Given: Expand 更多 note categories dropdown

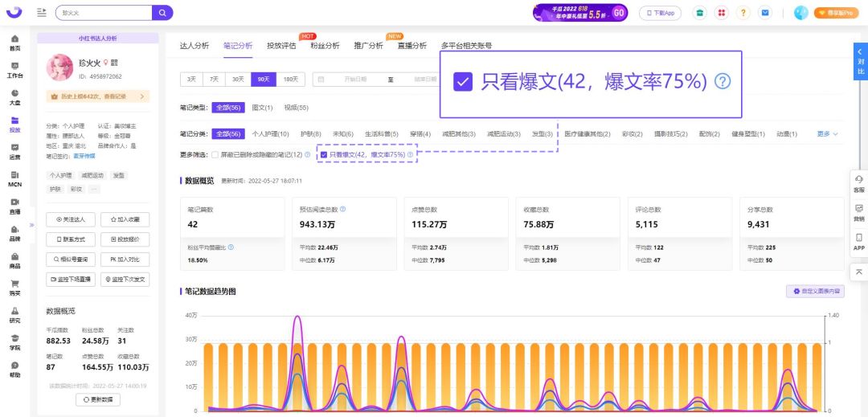Looking at the screenshot, I should pos(827,134).
